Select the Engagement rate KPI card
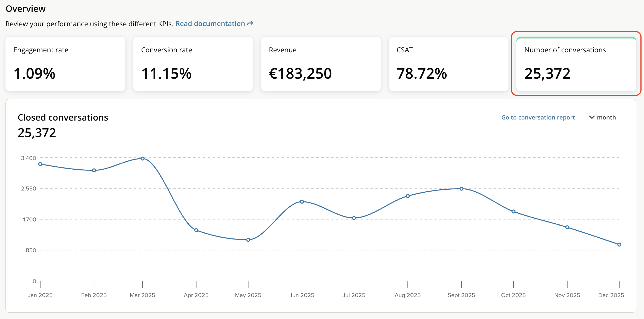 [x=65, y=64]
